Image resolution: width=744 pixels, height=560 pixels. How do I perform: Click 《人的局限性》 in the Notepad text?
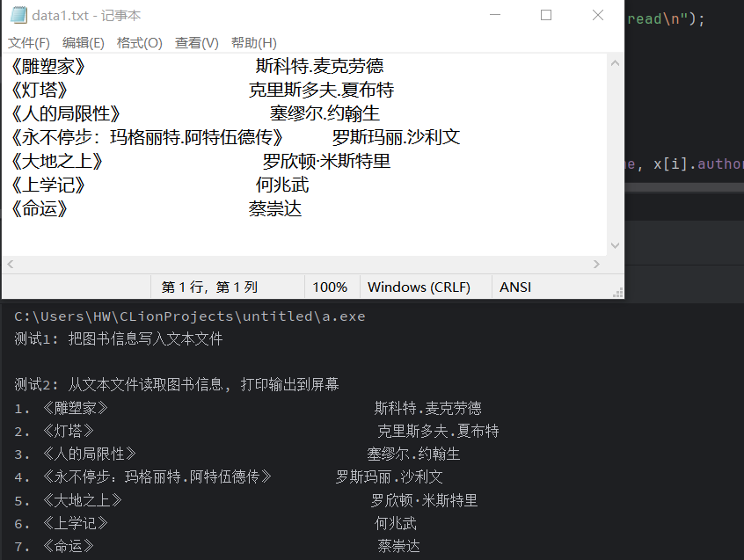65,113
